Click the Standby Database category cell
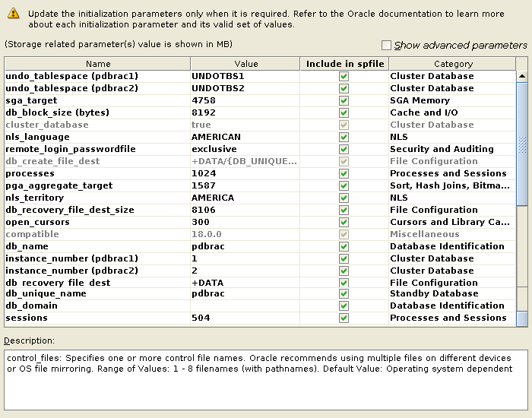This screenshot has height=418, width=532. click(x=452, y=294)
